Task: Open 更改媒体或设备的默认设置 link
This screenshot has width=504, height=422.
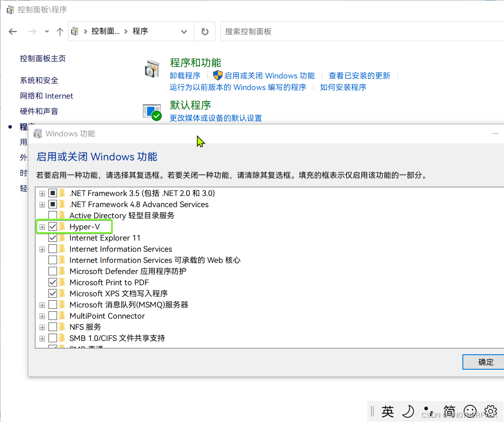Action: click(216, 118)
